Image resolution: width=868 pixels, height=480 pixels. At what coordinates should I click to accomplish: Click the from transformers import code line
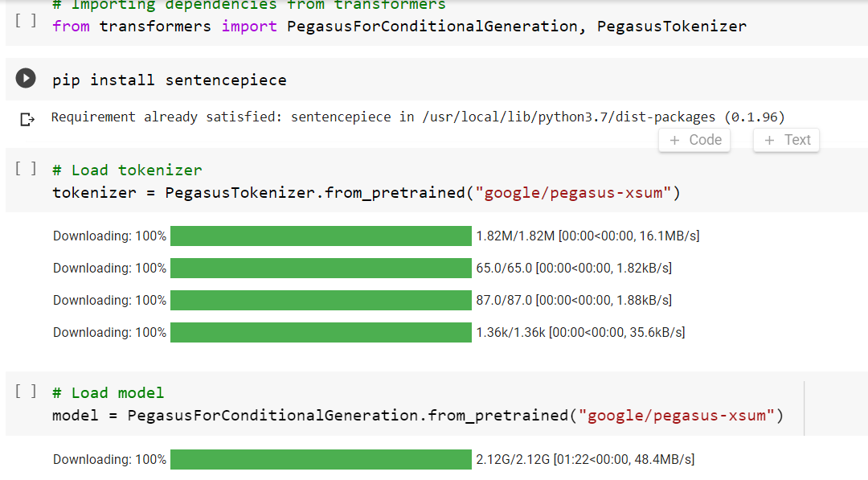[399, 27]
